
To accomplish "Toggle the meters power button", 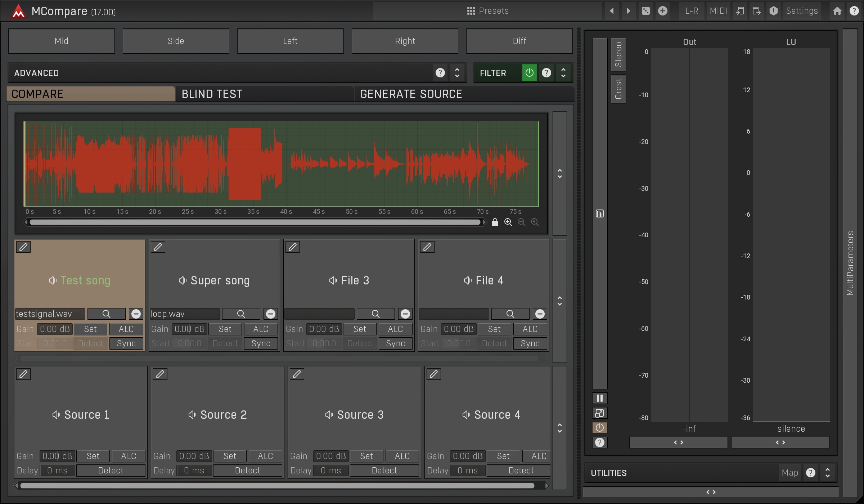I will click(600, 428).
